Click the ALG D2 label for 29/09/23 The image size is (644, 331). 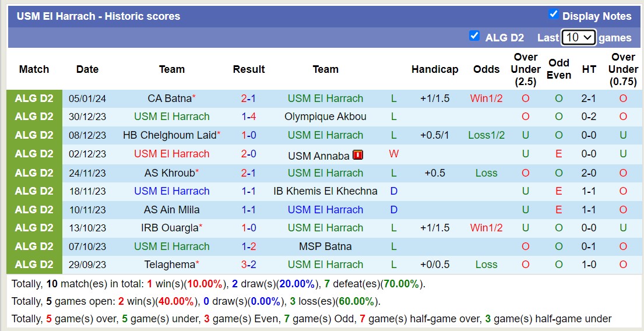[34, 265]
